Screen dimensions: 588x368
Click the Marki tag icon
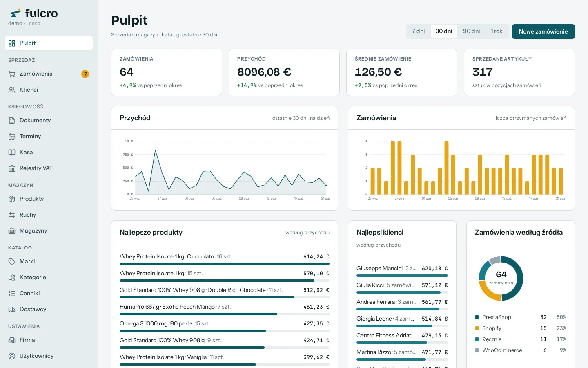[12, 262]
